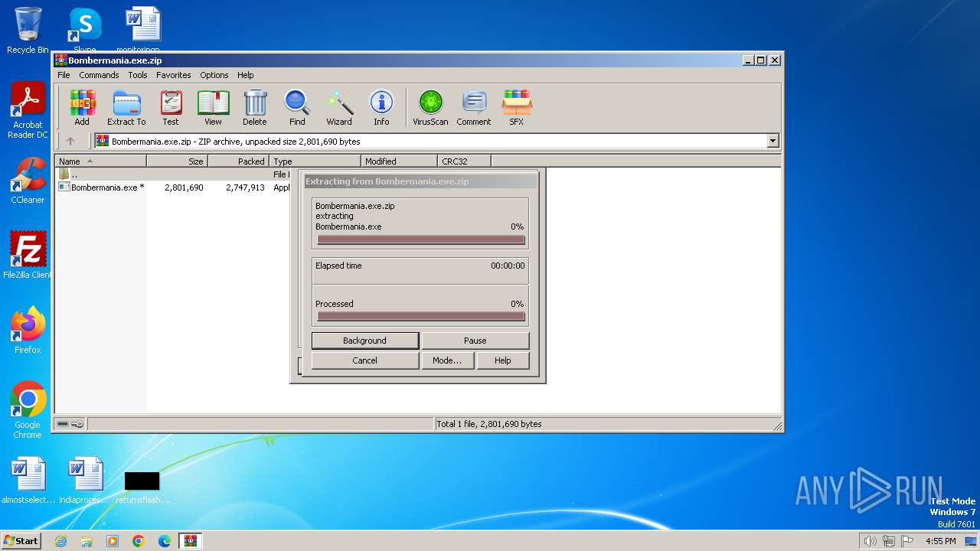Click the action center flag tray icon
Viewport: 980px width, 551px height.
[x=908, y=541]
